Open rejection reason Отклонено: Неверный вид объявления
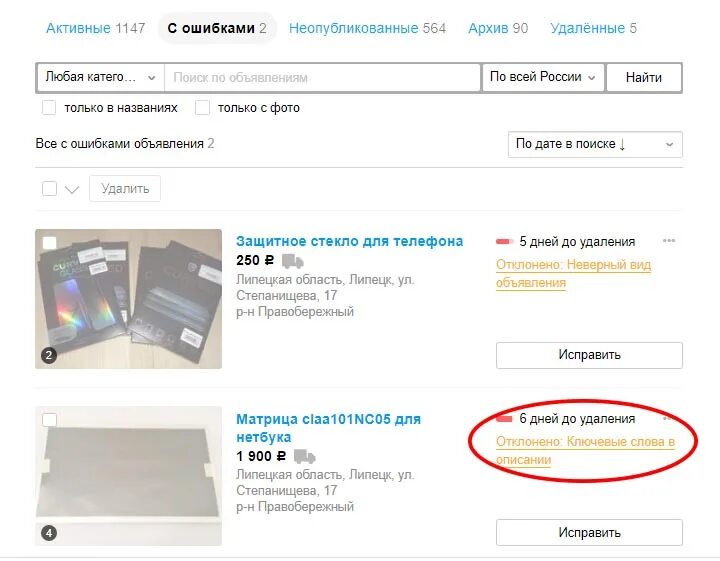This screenshot has height=561, width=720. [573, 274]
